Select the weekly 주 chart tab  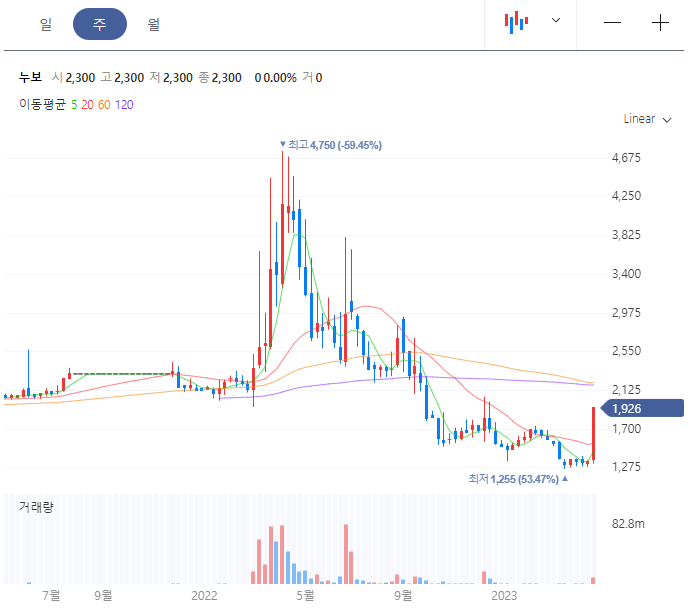coord(100,24)
